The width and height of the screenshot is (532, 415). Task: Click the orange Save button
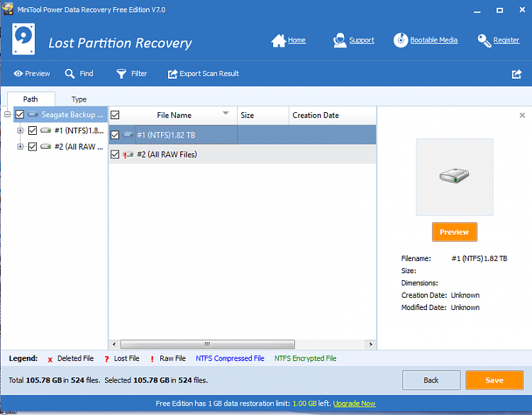(494, 380)
